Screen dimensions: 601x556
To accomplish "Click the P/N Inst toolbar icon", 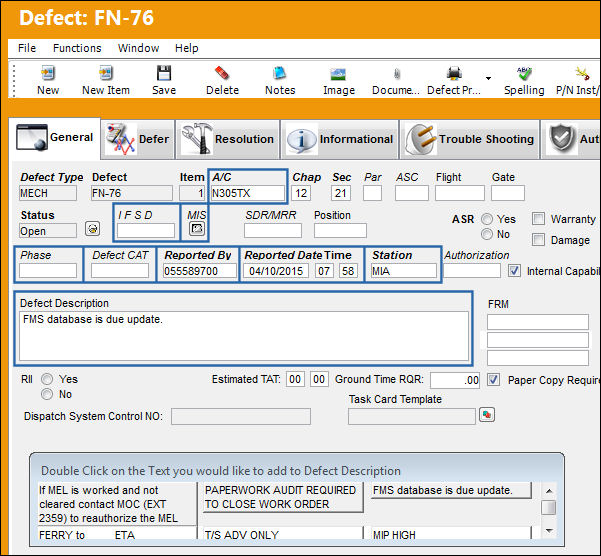I will click(x=582, y=73).
